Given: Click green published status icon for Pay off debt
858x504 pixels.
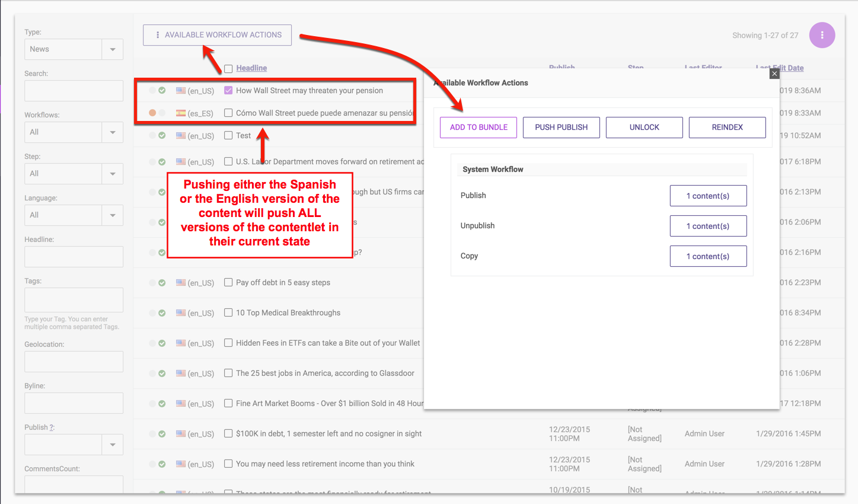Looking at the screenshot, I should click(162, 283).
